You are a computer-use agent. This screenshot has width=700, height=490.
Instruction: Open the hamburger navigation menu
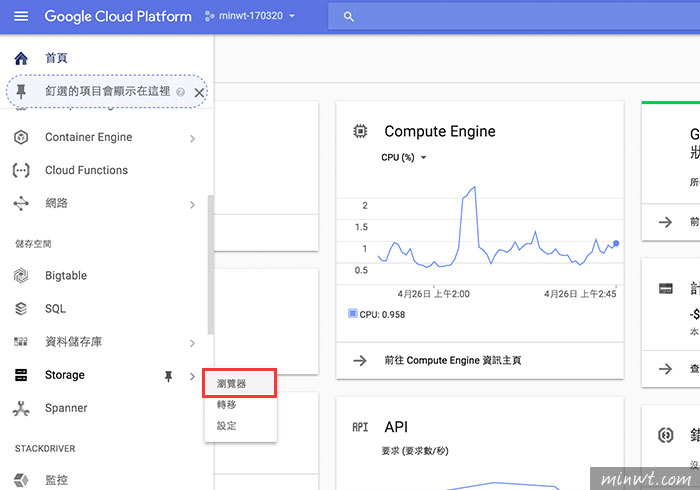click(21, 17)
